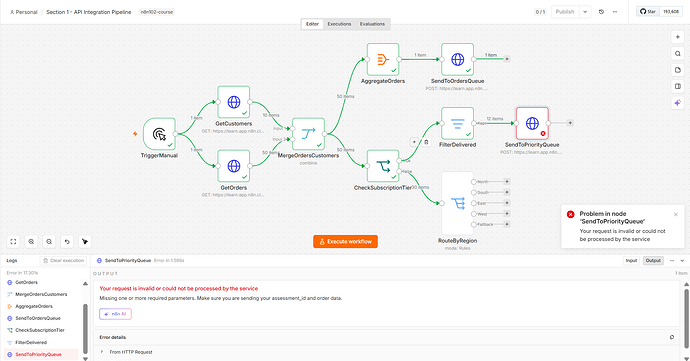This screenshot has width=690, height=361.
Task: Open the SendToOrdersQueue node
Action: coord(458,59)
